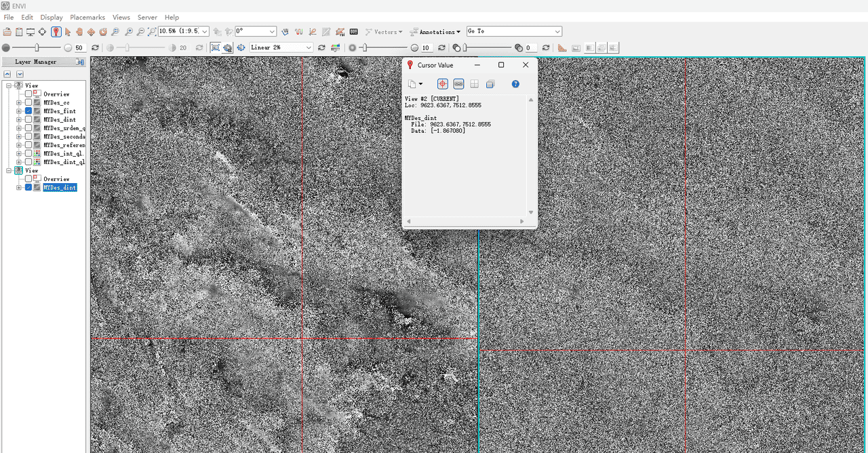The width and height of the screenshot is (868, 453).
Task: Open the Linear 2% stretch dropdown
Action: (309, 48)
